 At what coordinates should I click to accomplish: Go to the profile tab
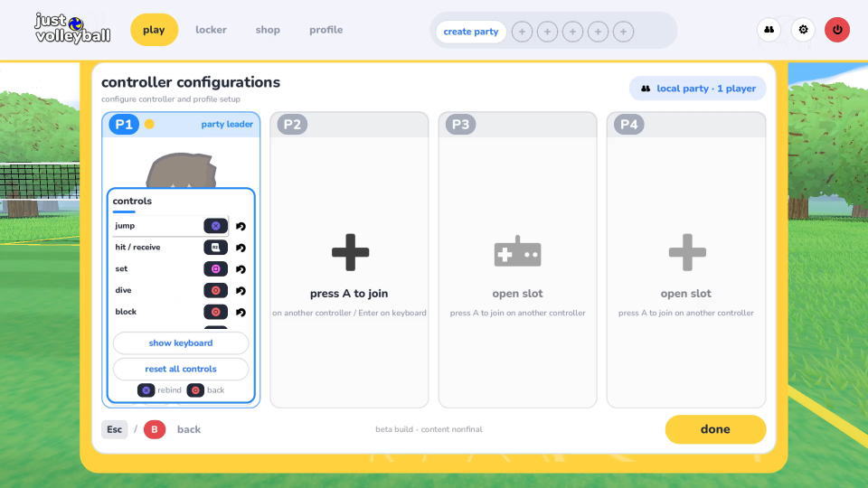click(326, 30)
